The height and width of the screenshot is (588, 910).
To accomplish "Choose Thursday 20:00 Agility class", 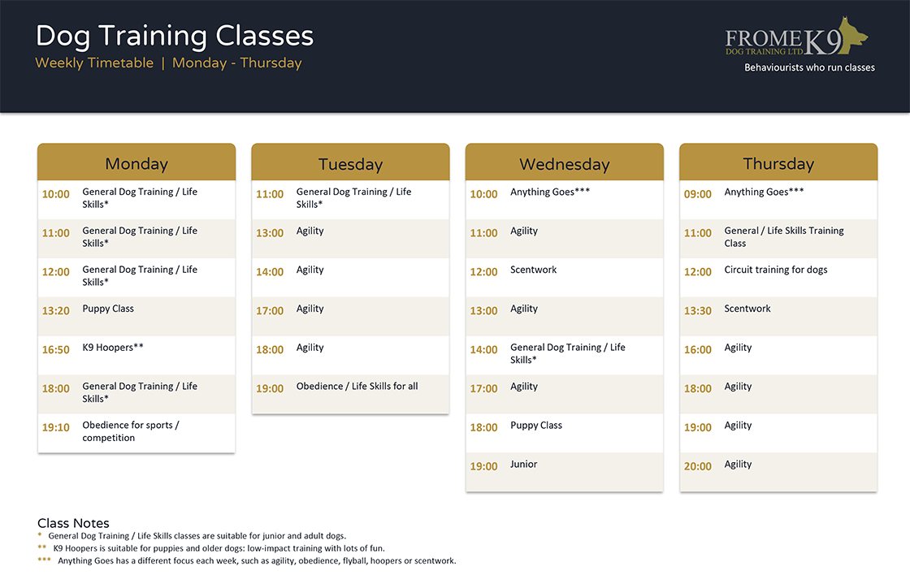I will pos(778,472).
